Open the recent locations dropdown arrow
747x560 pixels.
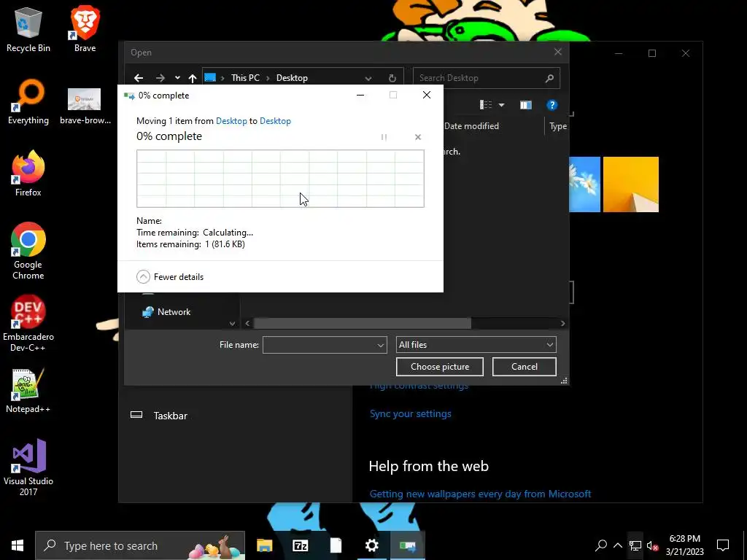(177, 78)
